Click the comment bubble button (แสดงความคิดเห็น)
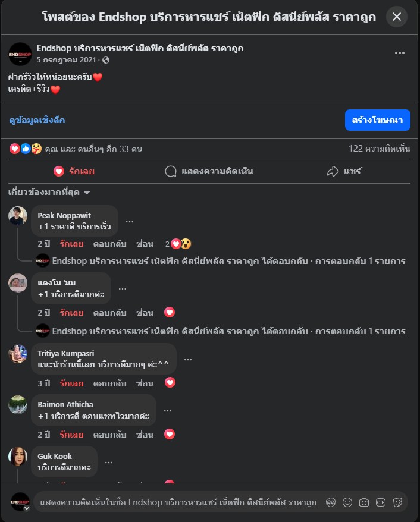Viewport: 420px width, 522px height. coord(209,171)
